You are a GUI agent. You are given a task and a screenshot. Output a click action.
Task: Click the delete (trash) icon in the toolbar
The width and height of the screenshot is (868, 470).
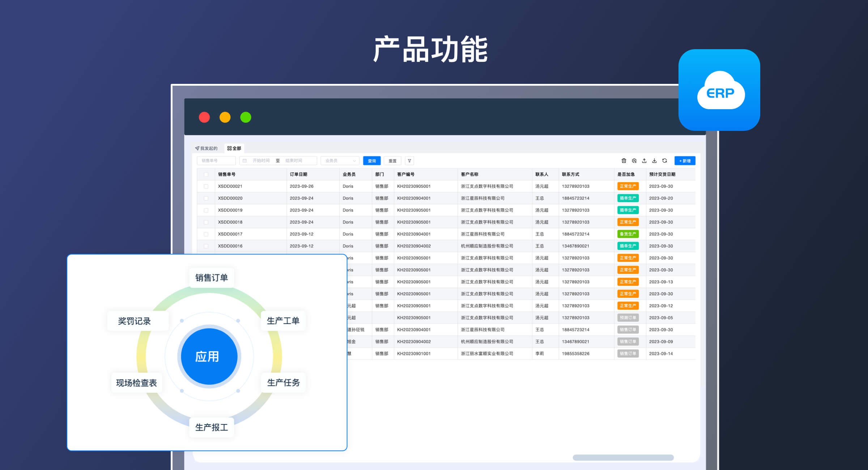click(x=624, y=161)
